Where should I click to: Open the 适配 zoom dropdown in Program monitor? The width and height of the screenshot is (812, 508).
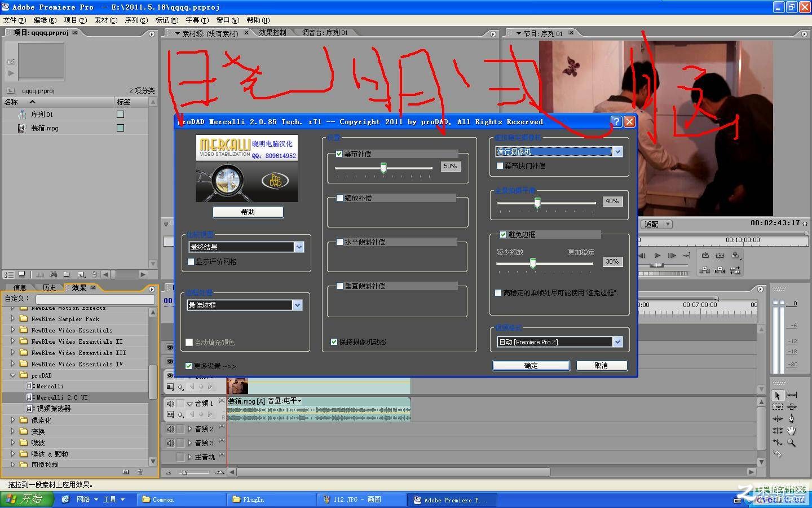coord(668,224)
